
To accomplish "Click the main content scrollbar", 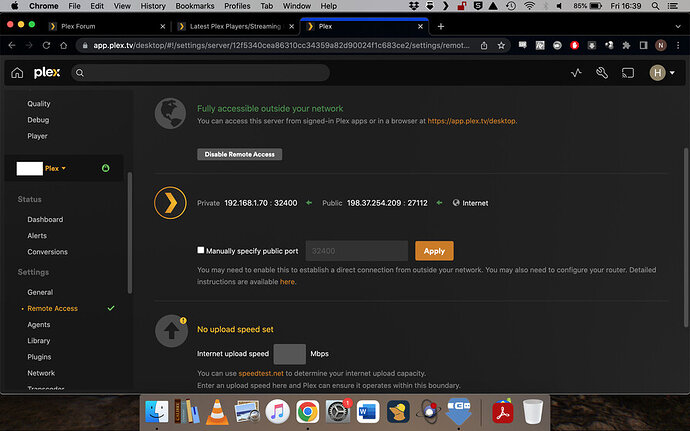I will click(686, 238).
